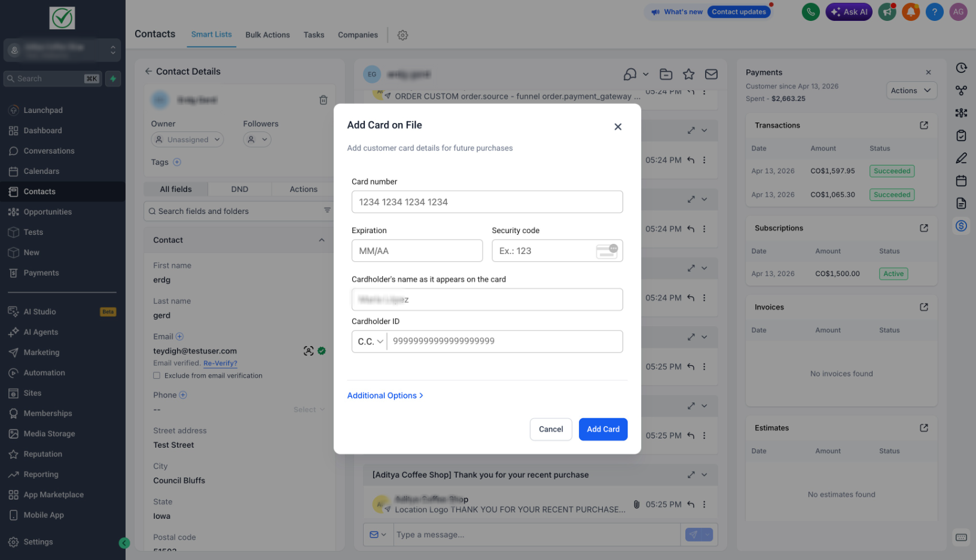Open Subscriptions external link icon
This screenshot has height=560, width=976.
click(923, 228)
